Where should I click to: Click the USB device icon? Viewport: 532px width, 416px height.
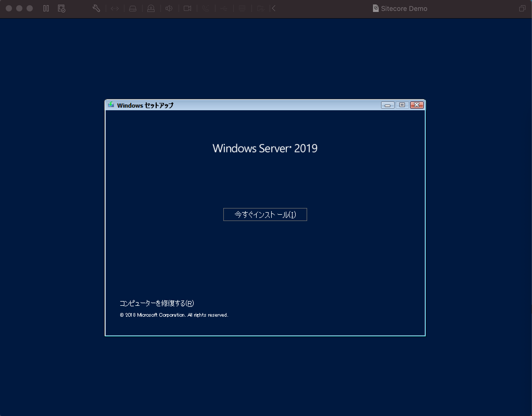click(224, 9)
